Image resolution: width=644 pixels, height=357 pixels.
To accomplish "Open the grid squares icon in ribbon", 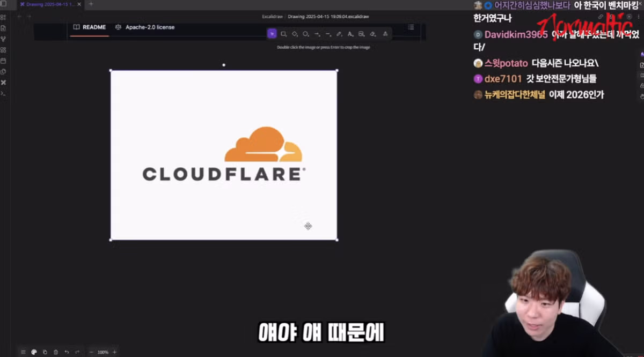I will point(3,50).
